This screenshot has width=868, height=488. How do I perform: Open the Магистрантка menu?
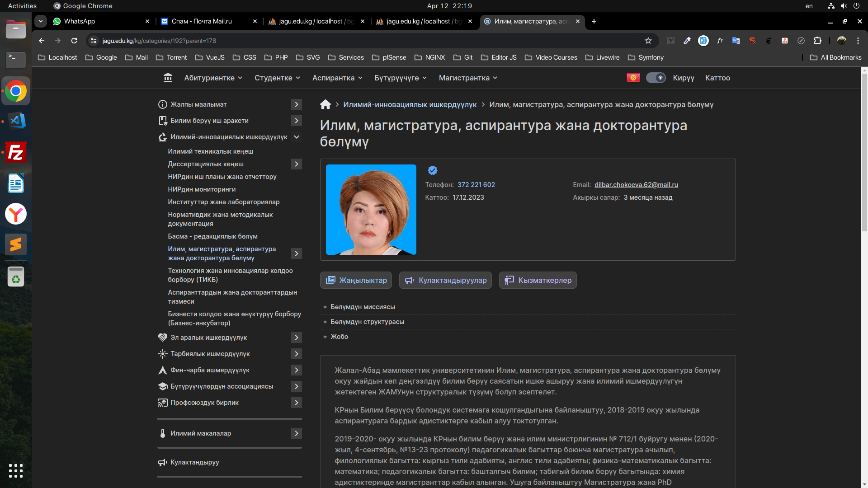click(468, 78)
